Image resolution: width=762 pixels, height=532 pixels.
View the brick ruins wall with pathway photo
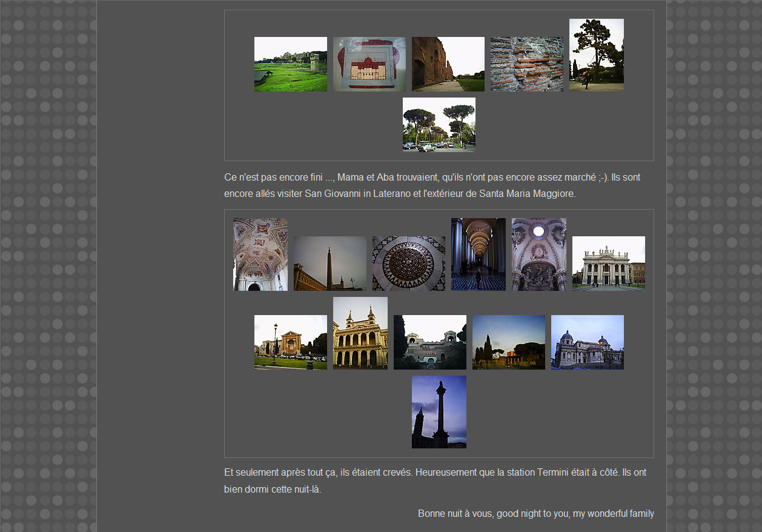(x=448, y=64)
